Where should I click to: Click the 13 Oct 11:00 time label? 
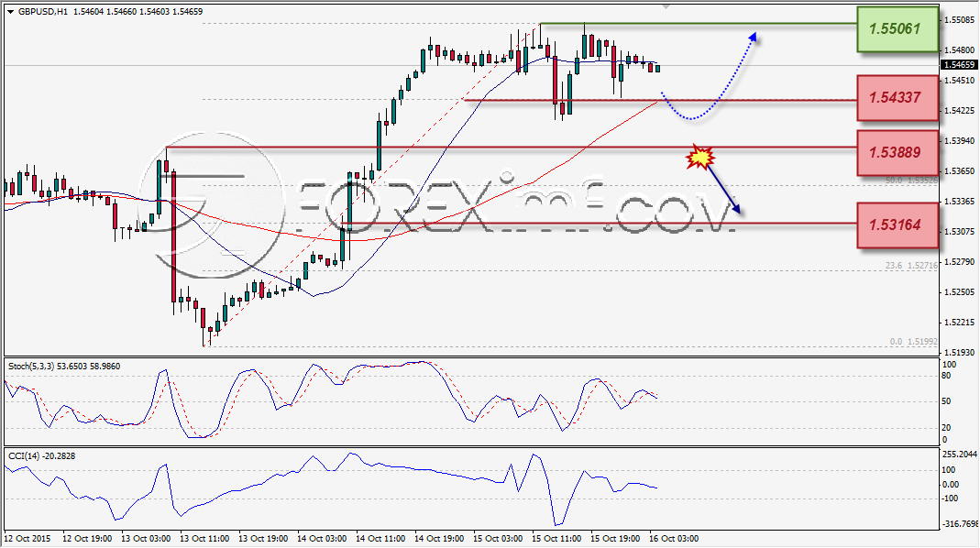click(x=204, y=538)
